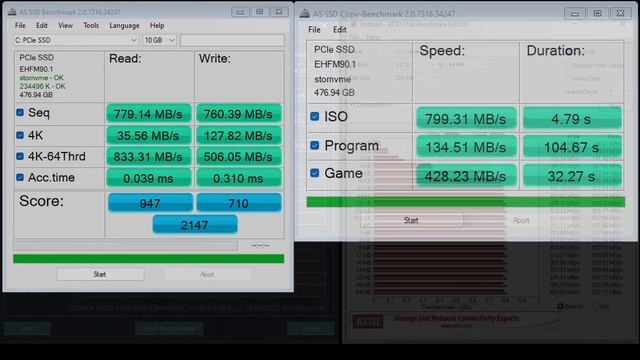The width and height of the screenshot is (640, 360).
Task: Click the gray progress bar above the green bar
Action: (125, 245)
